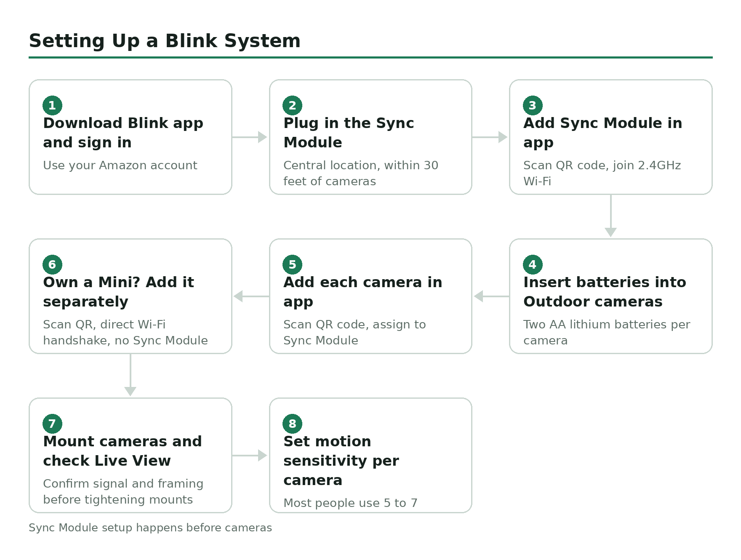The width and height of the screenshot is (741, 560).
Task: Select the "Add Sync Module in app" heading
Action: click(x=603, y=133)
